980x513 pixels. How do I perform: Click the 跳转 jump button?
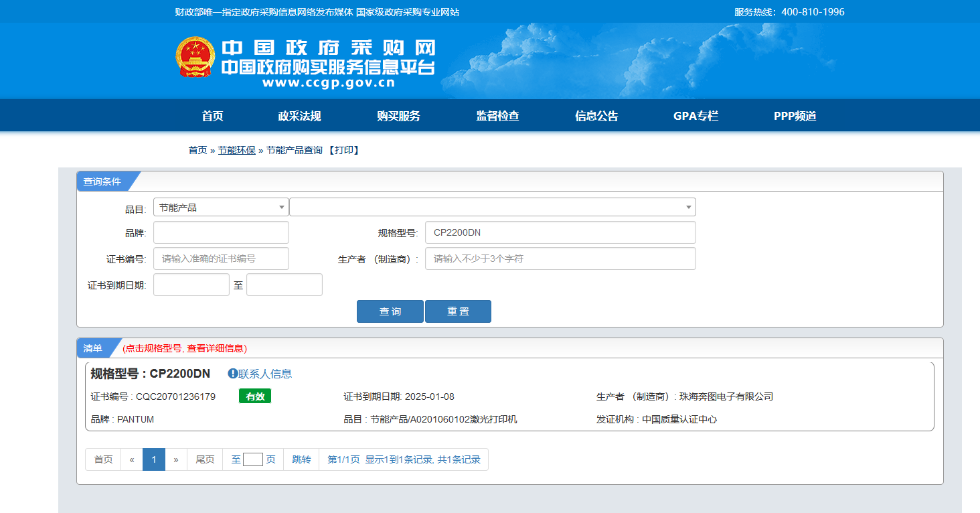(301, 459)
